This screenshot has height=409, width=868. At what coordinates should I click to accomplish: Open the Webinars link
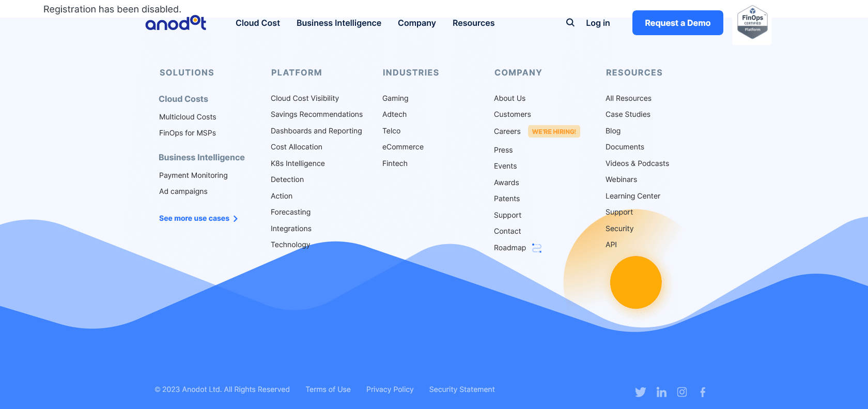[x=621, y=179]
